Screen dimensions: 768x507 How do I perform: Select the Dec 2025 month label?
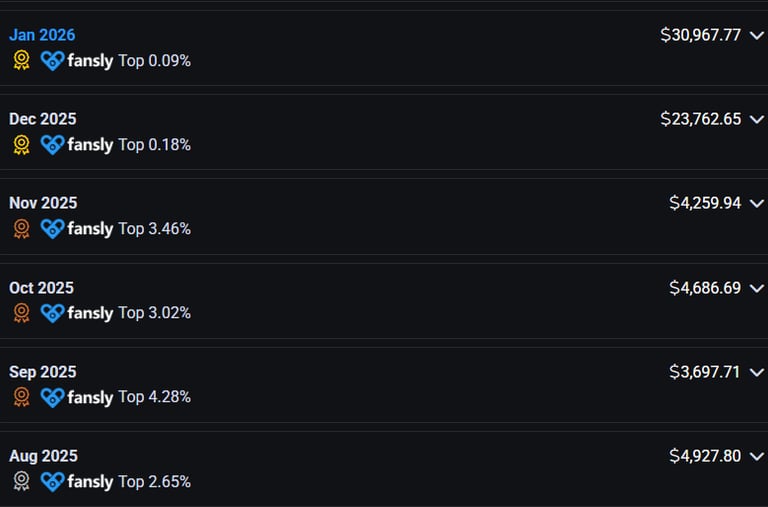click(x=43, y=119)
